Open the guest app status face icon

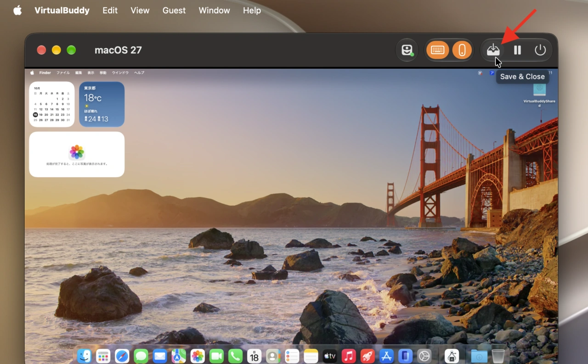point(407,50)
